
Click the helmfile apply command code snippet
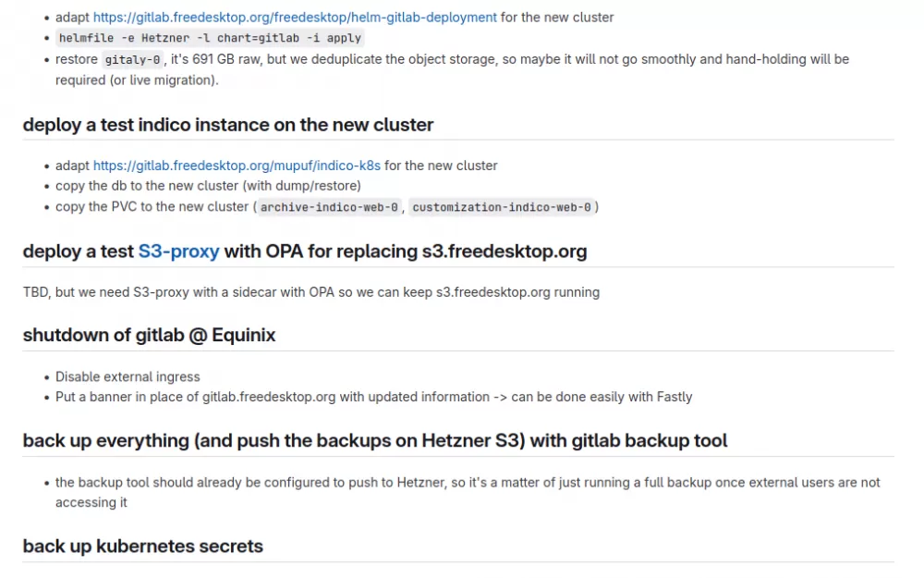pyautogui.click(x=210, y=38)
